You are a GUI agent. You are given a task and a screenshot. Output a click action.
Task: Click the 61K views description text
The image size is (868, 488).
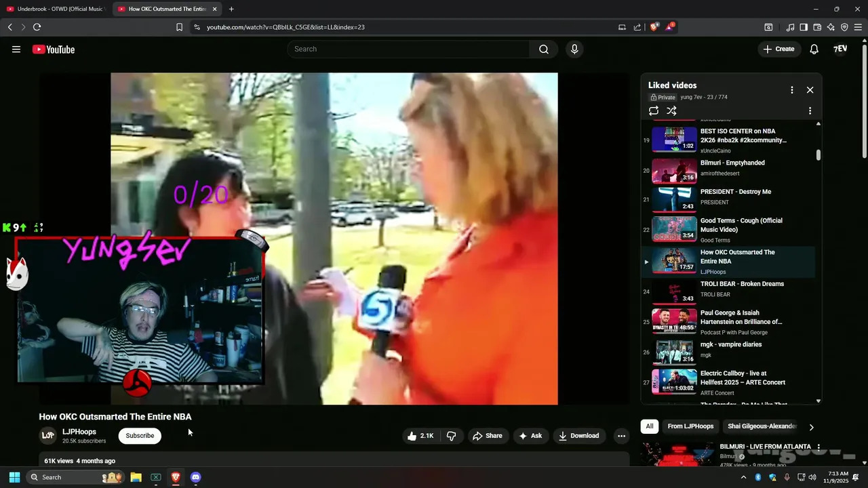pos(80,461)
